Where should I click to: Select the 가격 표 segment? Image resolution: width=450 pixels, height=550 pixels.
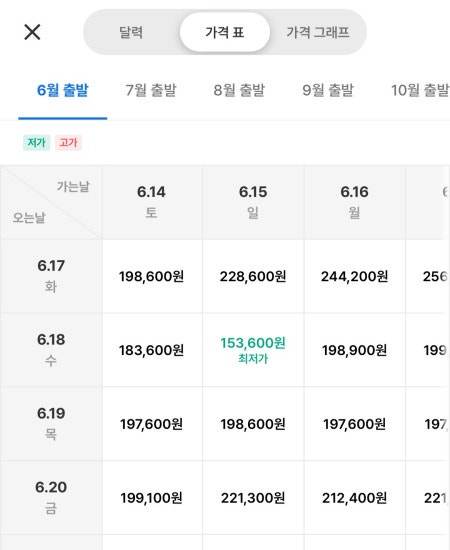coord(225,32)
